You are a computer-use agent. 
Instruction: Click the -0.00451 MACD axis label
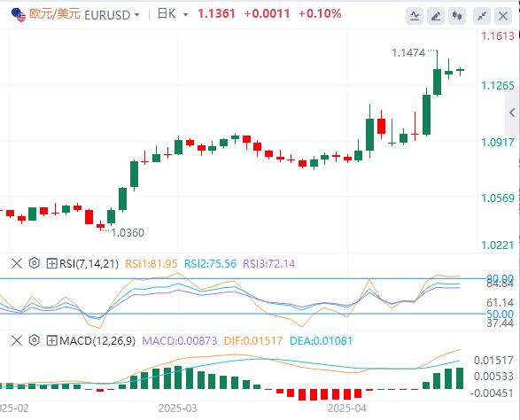click(x=492, y=393)
